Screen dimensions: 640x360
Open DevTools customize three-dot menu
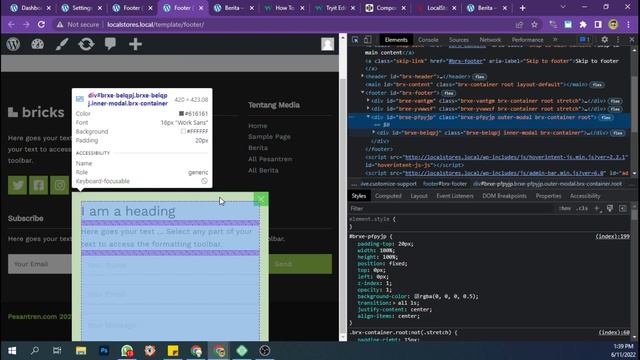point(618,40)
